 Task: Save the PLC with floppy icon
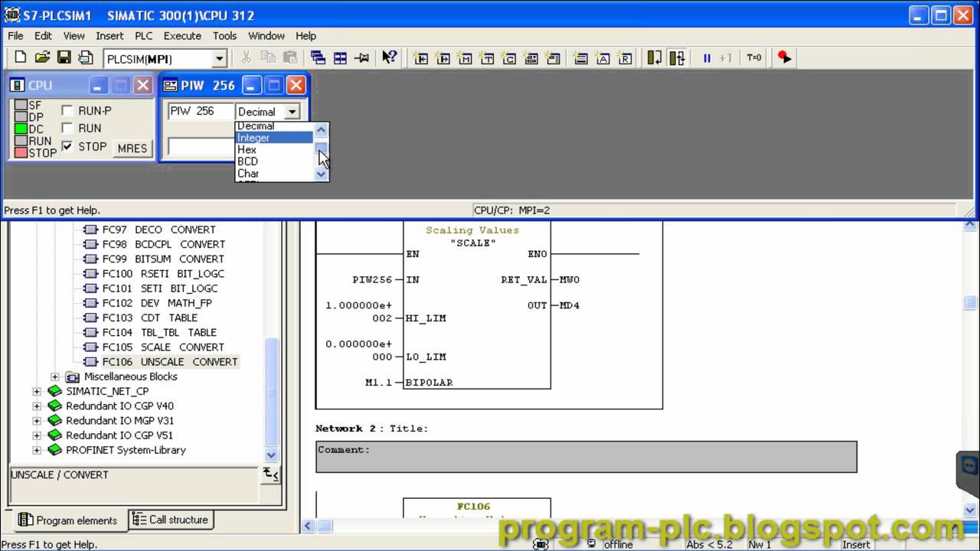coord(64,57)
